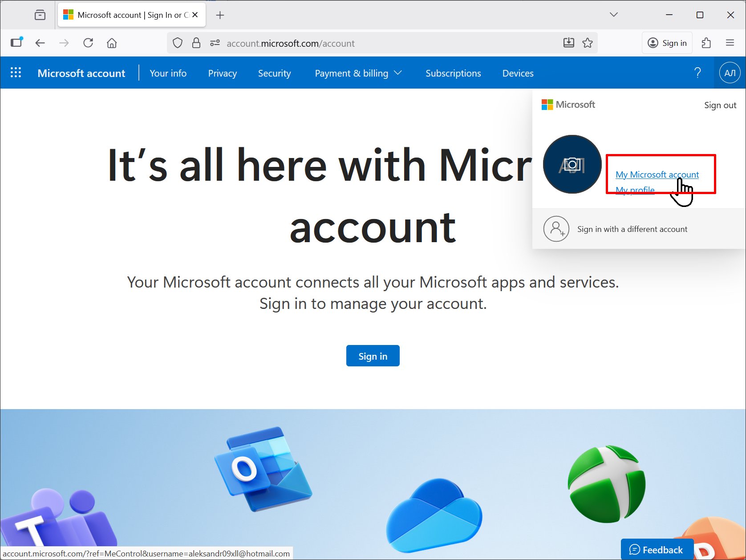The width and height of the screenshot is (746, 560).
Task: Open the Security tab
Action: pyautogui.click(x=275, y=73)
